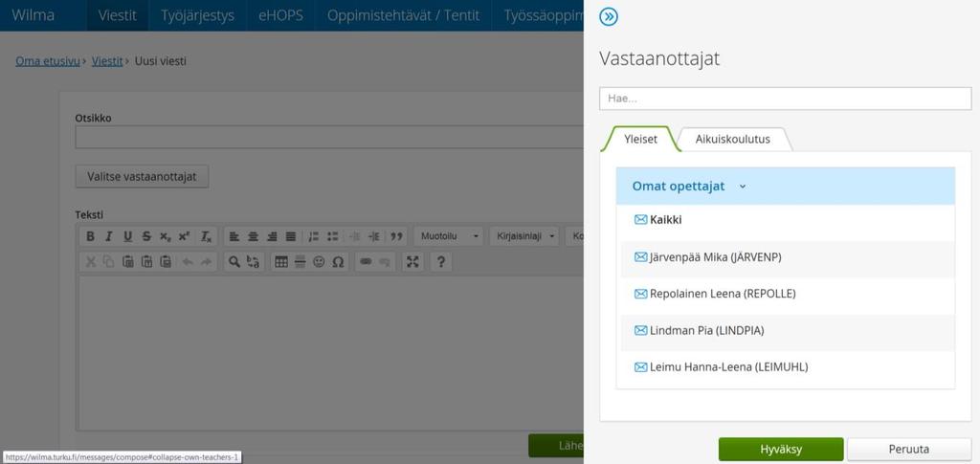Insert special character Omega icon
980x464 pixels.
coord(338,262)
